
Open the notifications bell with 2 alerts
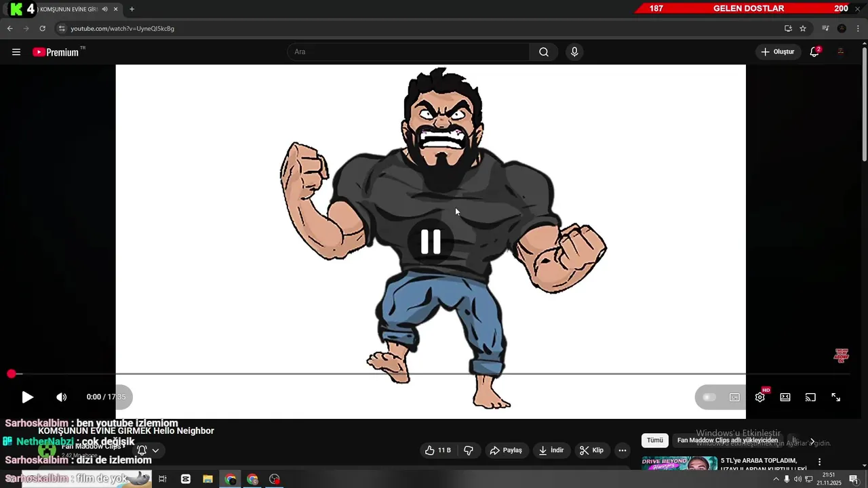pos(815,52)
